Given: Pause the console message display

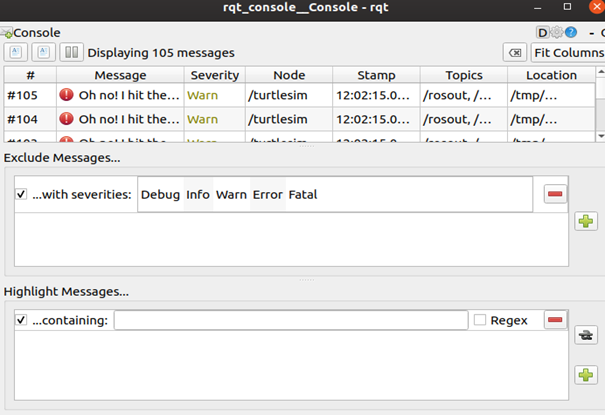Looking at the screenshot, I should click(72, 52).
